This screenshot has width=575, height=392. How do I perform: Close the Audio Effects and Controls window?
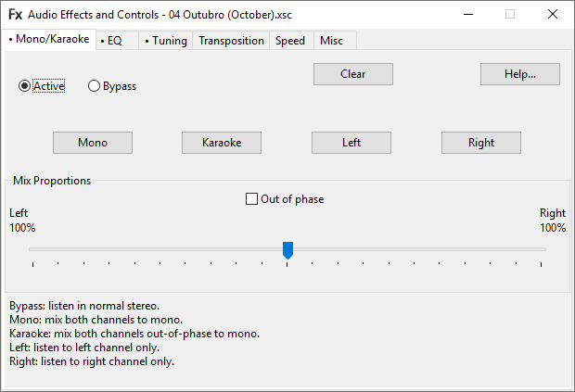(553, 14)
